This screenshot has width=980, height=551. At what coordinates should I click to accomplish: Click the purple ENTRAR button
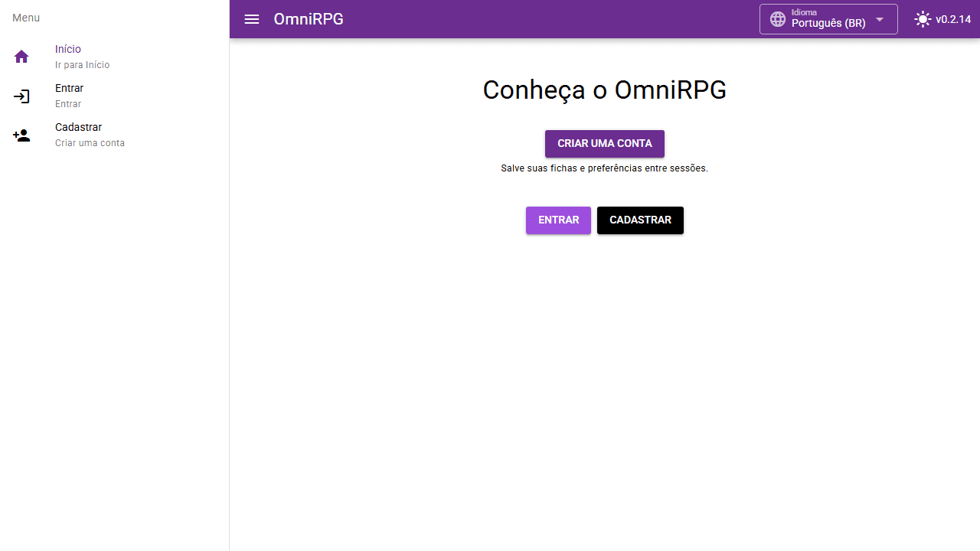coord(558,220)
